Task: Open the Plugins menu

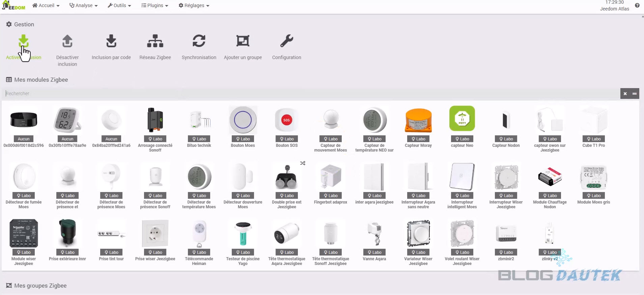Action: pos(155,5)
